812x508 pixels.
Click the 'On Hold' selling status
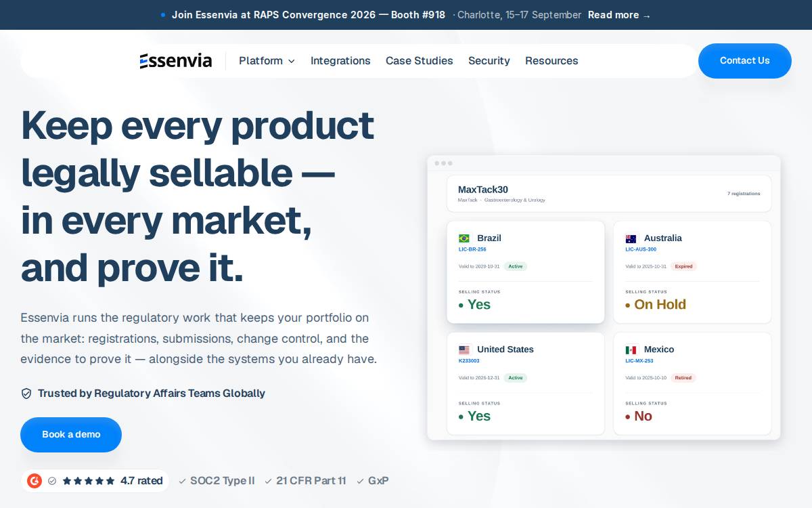pos(656,305)
